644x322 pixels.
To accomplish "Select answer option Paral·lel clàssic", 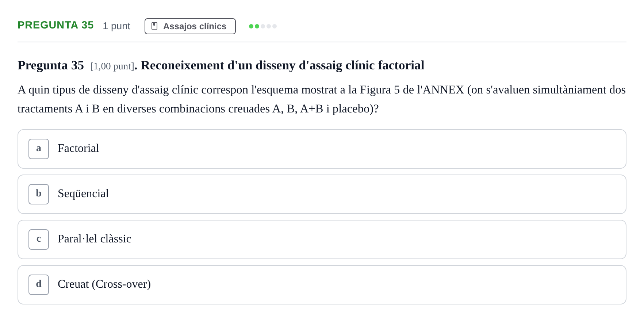I will pos(322,239).
